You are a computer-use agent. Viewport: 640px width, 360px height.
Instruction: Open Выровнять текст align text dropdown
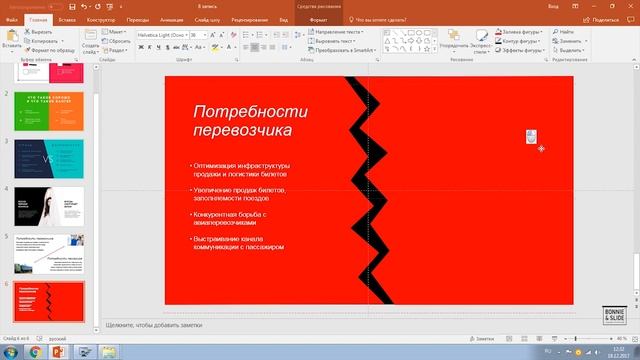tap(331, 41)
